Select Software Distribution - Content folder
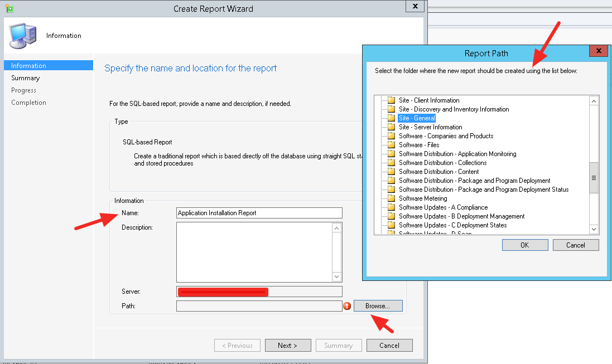612x364 pixels. pos(438,172)
